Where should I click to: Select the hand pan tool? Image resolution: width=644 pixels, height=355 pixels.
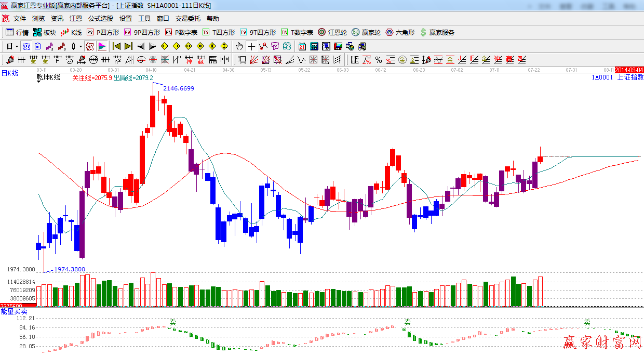click(x=239, y=46)
